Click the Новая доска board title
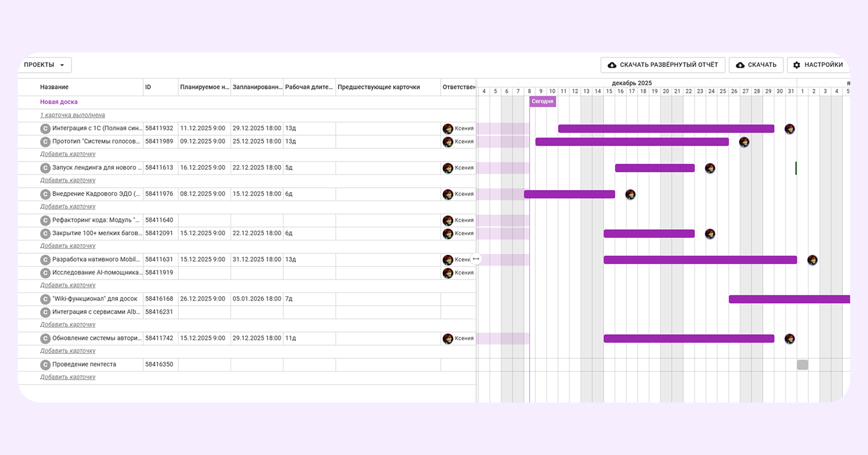This screenshot has height=455, width=868. tap(59, 102)
